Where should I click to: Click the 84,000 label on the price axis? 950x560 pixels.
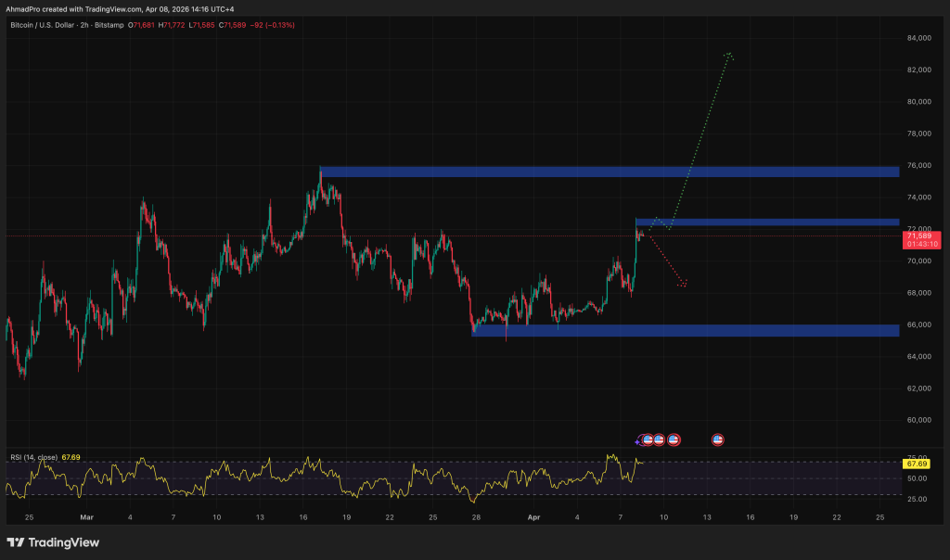918,38
